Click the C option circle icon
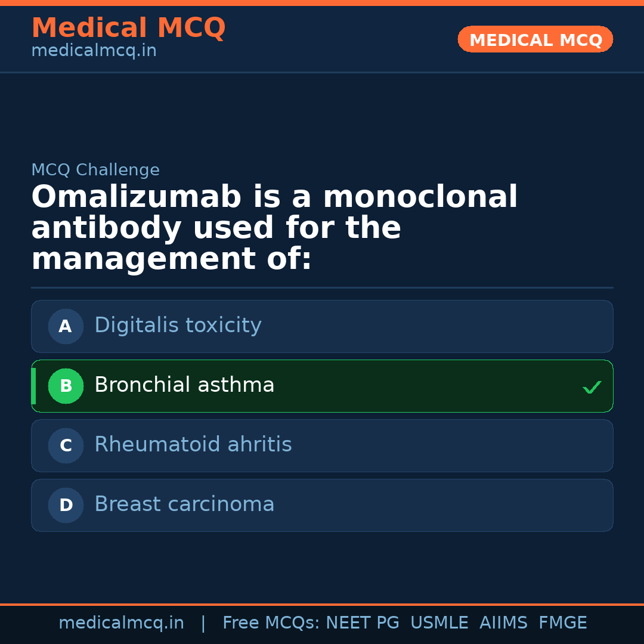This screenshot has width=644, height=644. tap(66, 445)
